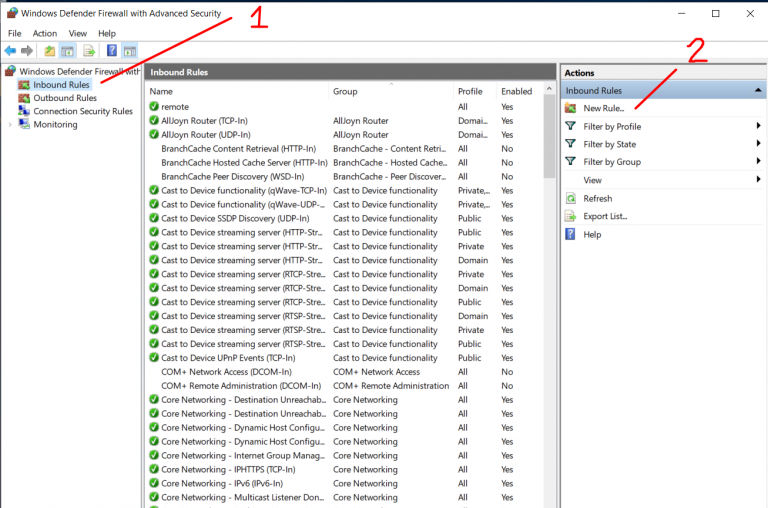Viewport: 768px width, 508px height.
Task: Select Connection Security Rules in the tree
Action: tap(83, 111)
